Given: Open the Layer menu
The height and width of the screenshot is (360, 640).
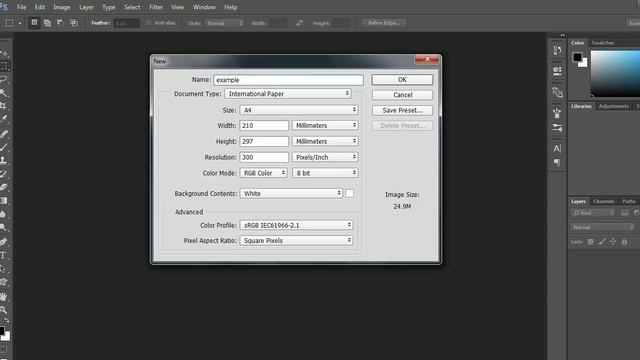Looking at the screenshot, I should 86,7.
